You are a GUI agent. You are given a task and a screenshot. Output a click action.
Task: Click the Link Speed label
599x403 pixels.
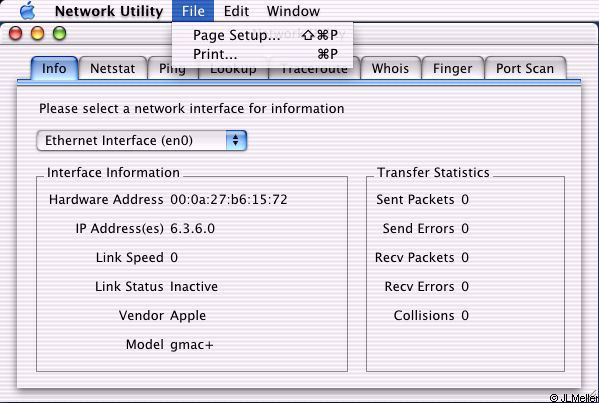[130, 258]
